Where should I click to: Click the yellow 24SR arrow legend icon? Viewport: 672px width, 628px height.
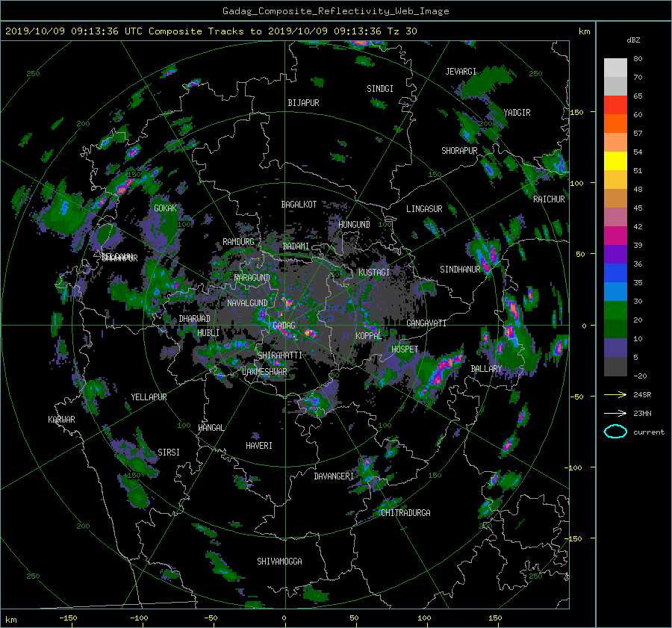615,395
